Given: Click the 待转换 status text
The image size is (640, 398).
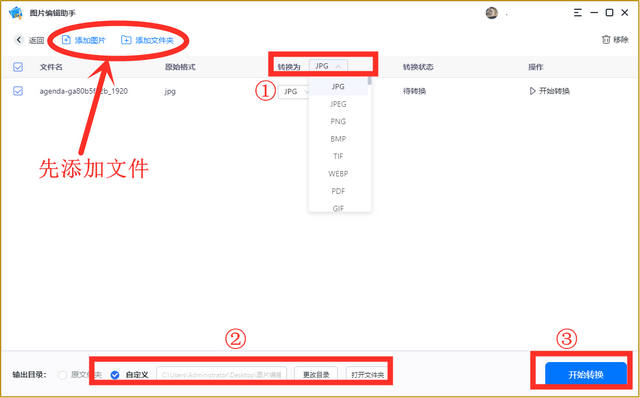Looking at the screenshot, I should [x=414, y=91].
